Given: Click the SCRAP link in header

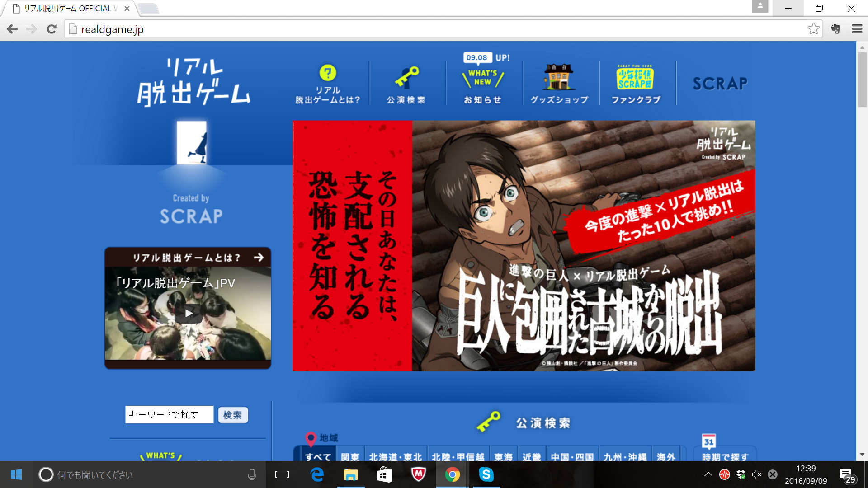Looking at the screenshot, I should (720, 84).
